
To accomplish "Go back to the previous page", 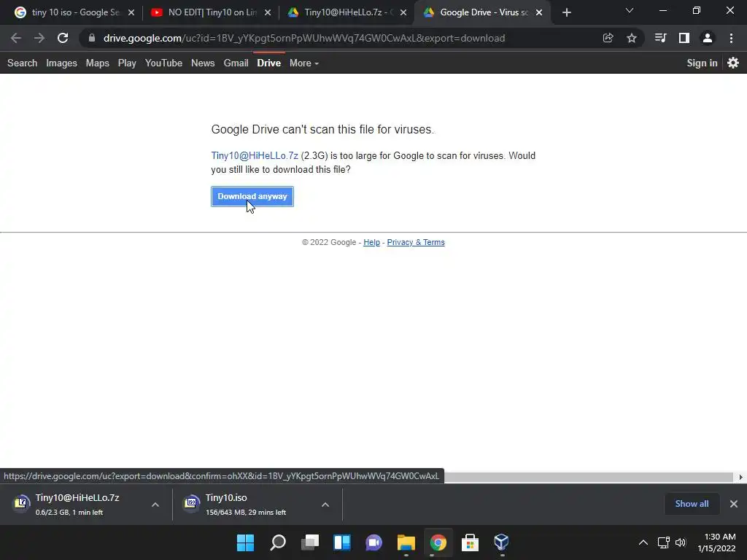I will coord(16,38).
